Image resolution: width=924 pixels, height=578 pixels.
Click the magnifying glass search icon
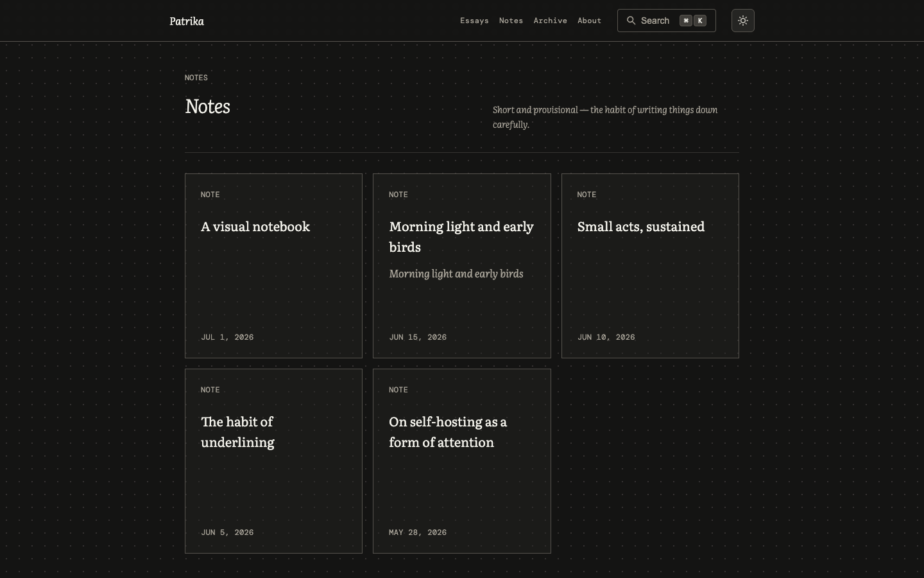pyautogui.click(x=631, y=21)
